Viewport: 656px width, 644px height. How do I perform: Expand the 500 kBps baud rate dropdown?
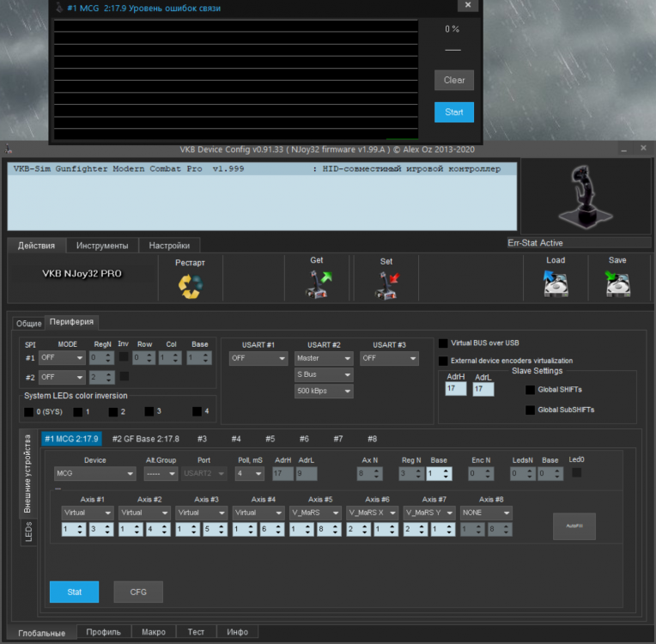(324, 391)
